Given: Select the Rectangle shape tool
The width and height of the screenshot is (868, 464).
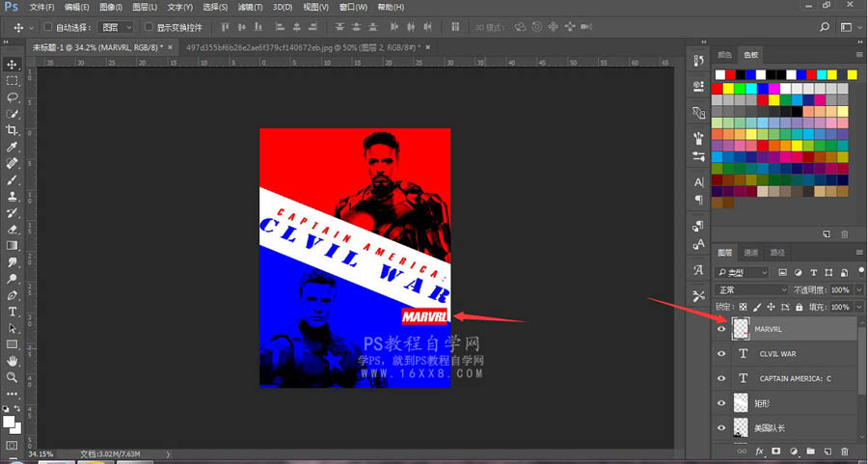Looking at the screenshot, I should tap(12, 344).
